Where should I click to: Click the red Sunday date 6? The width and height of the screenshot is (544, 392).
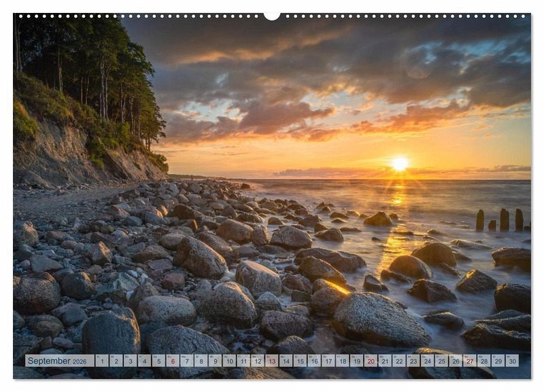(x=173, y=361)
